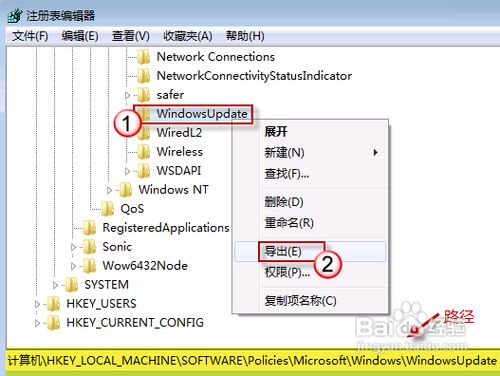The width and height of the screenshot is (500, 376).
Task: Expand the SYSTEM key
Action: pos(55,285)
